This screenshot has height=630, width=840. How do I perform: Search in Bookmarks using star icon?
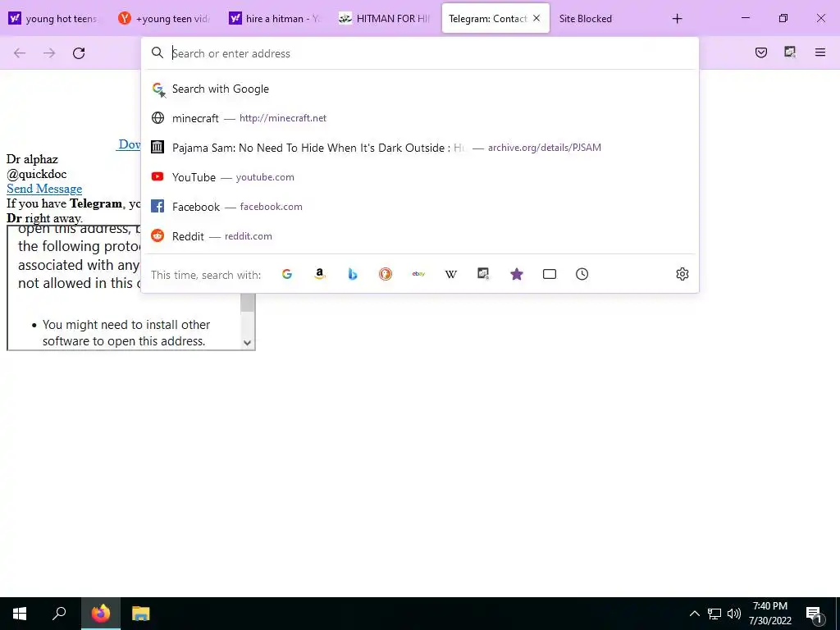point(517,274)
